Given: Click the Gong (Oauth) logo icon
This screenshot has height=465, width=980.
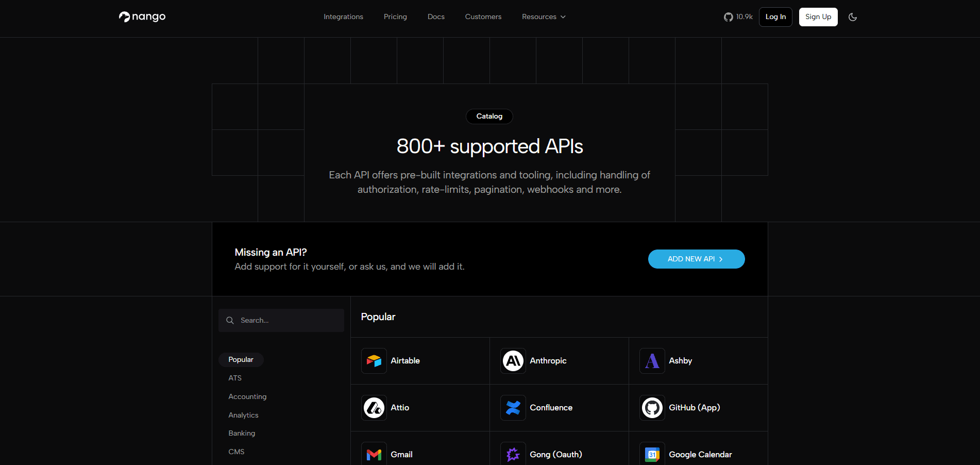Looking at the screenshot, I should point(513,454).
